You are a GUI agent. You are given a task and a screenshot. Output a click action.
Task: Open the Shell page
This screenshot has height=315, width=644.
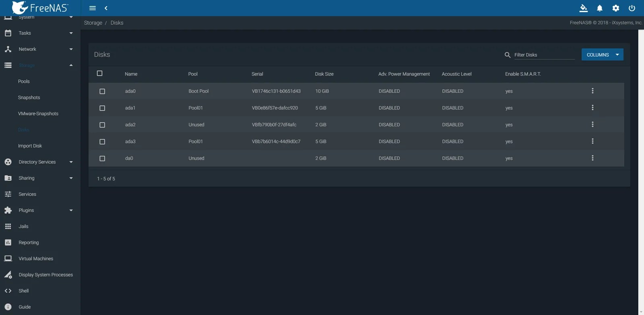pos(24,291)
